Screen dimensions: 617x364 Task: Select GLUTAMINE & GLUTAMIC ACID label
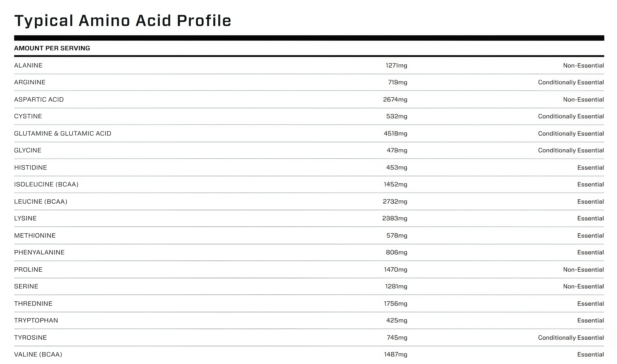(x=63, y=133)
